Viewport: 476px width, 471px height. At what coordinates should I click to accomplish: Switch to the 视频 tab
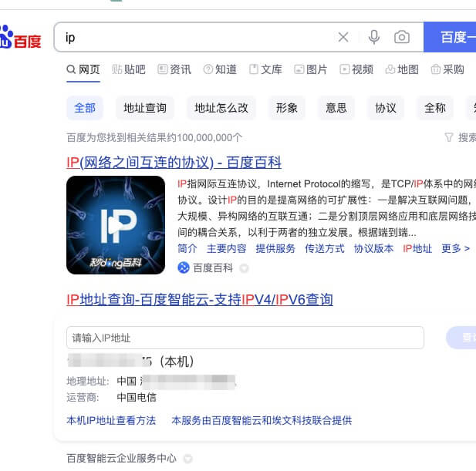point(356,69)
